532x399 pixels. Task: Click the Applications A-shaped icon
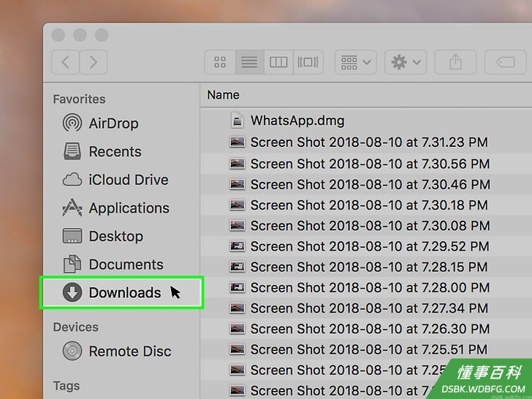click(72, 208)
